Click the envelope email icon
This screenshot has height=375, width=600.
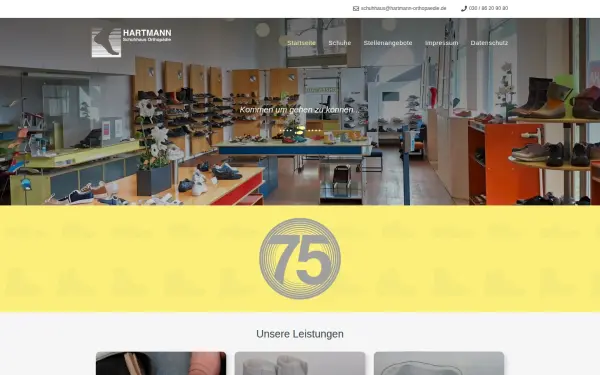[x=355, y=8]
